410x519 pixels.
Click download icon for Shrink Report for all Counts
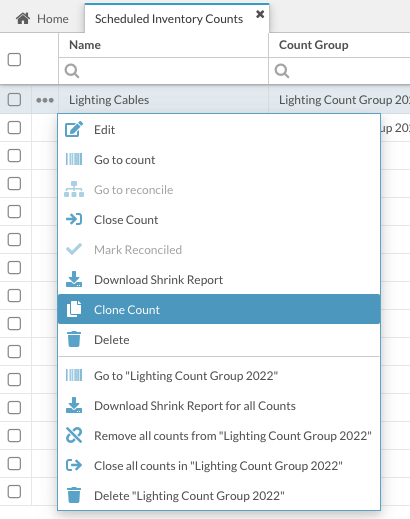(x=74, y=405)
